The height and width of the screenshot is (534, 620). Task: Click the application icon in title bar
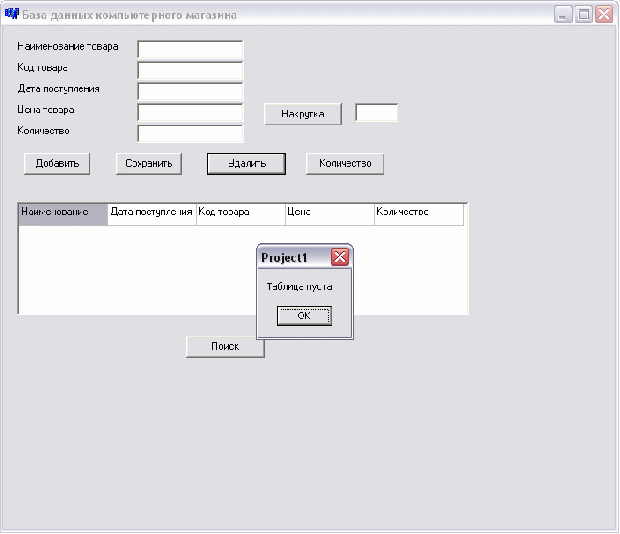tap(11, 13)
